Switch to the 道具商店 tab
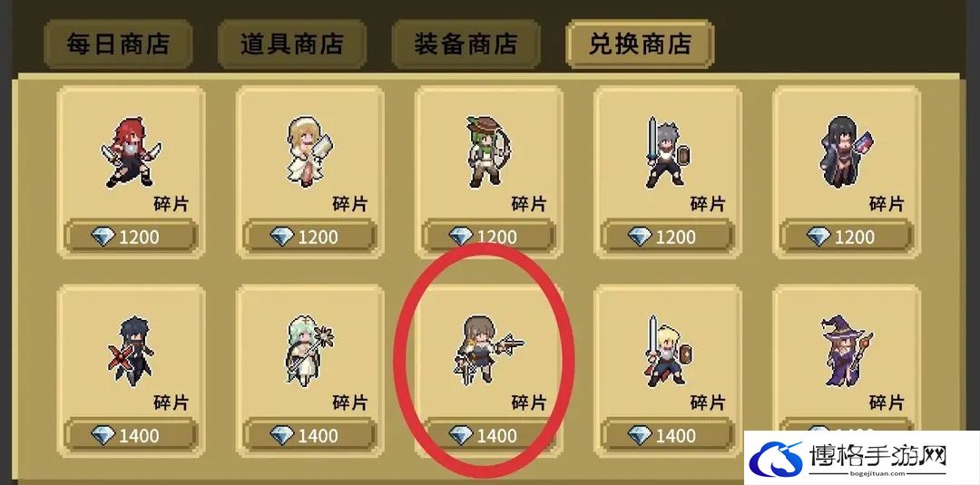980x485 pixels. point(292,44)
